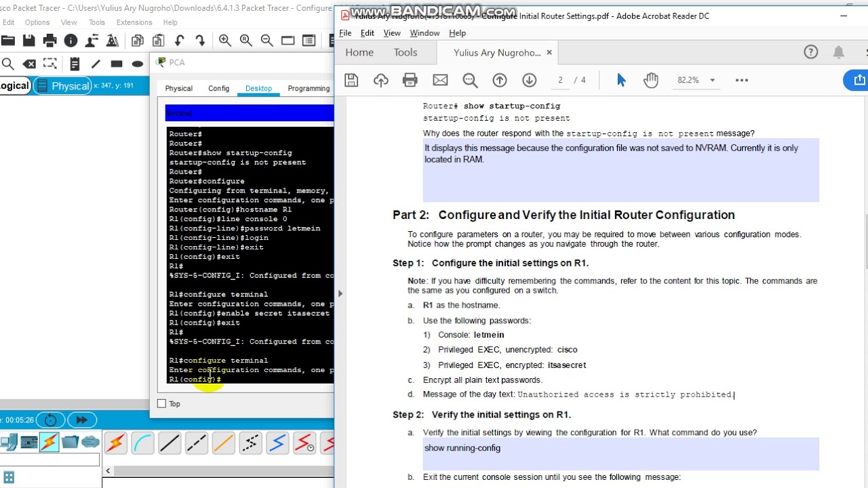Zoom out of the Packet Tracer workspace
The width and height of the screenshot is (868, 488).
(x=267, y=41)
